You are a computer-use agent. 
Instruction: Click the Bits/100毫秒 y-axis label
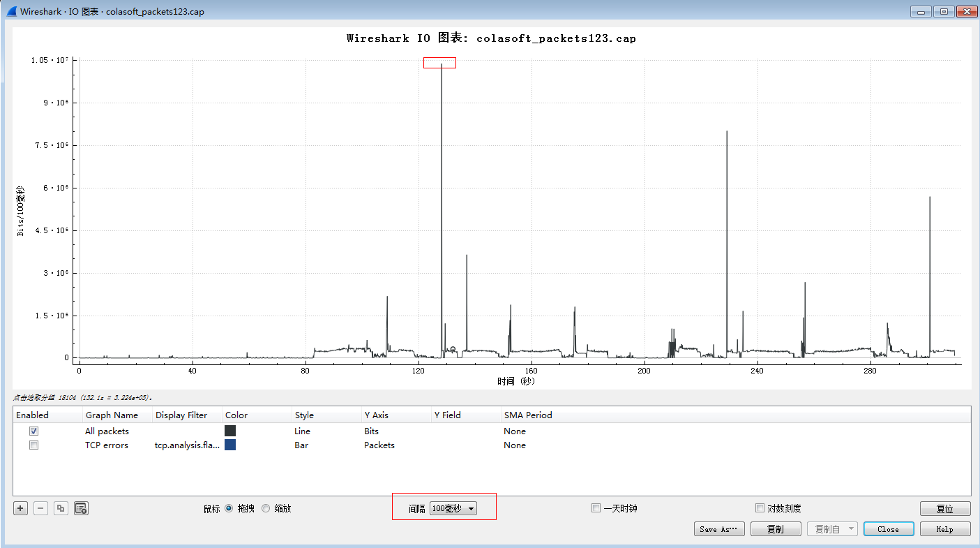[x=21, y=212]
